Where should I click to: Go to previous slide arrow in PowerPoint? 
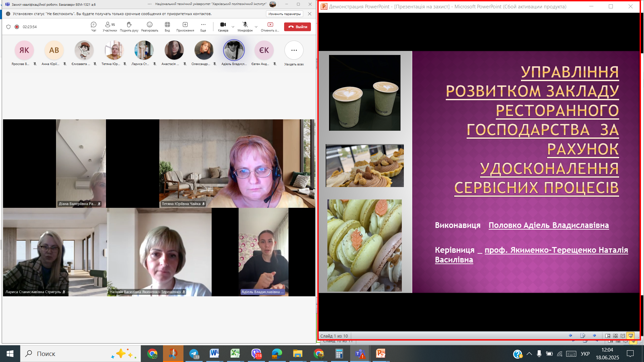pyautogui.click(x=570, y=336)
